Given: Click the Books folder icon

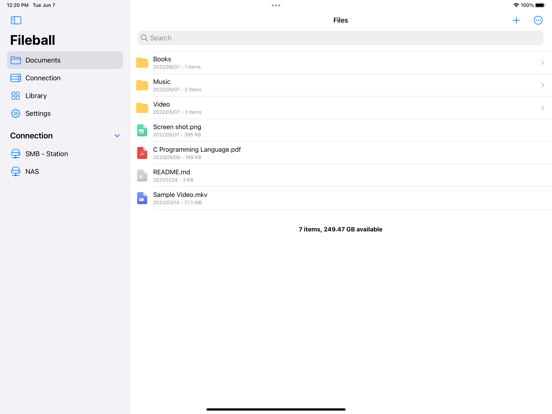Looking at the screenshot, I should coord(142,63).
